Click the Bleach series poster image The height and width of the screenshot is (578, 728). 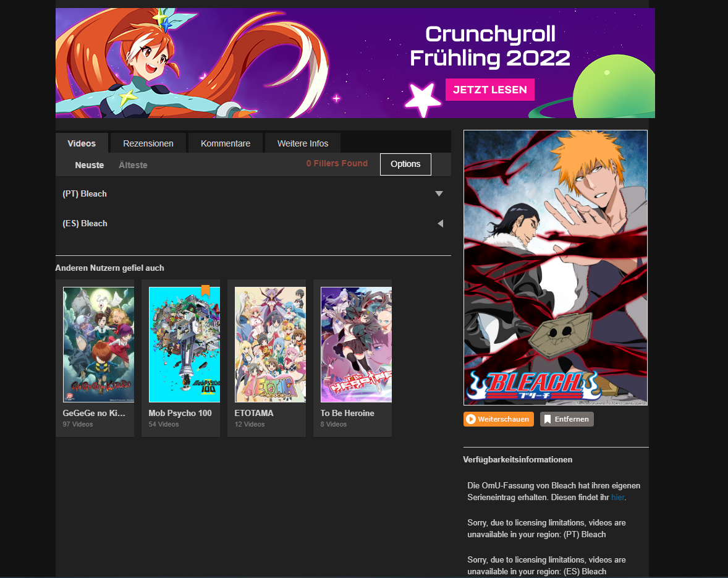coord(556,267)
